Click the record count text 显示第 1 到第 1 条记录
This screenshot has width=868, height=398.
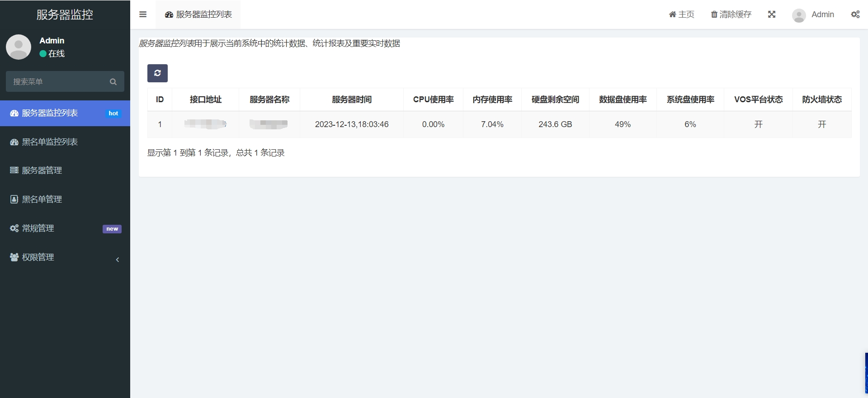[x=216, y=153]
